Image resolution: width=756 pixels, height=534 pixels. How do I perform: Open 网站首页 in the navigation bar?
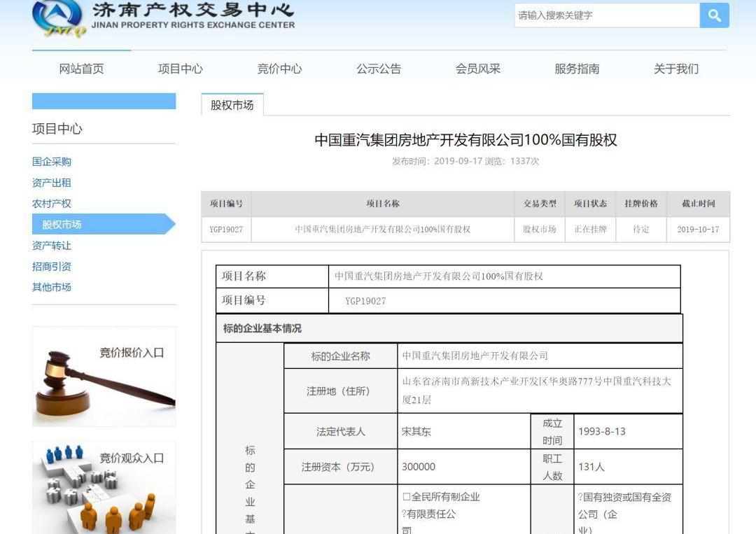(81, 69)
